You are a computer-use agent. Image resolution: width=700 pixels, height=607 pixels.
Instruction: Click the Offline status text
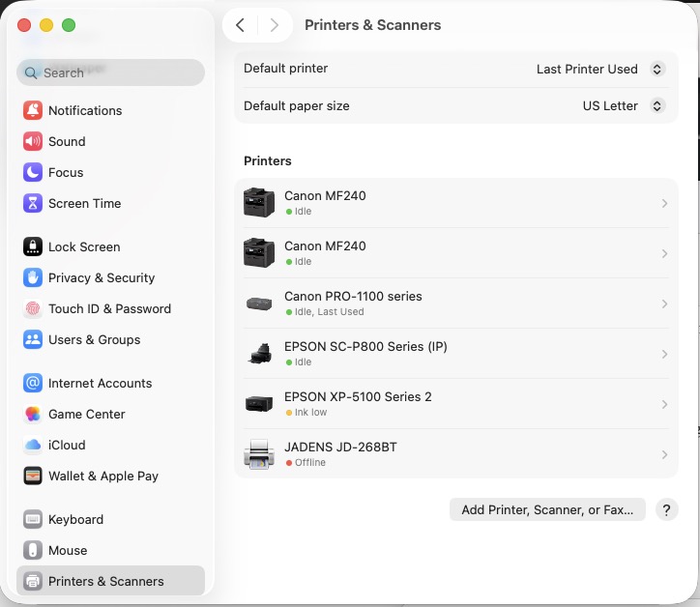(309, 462)
